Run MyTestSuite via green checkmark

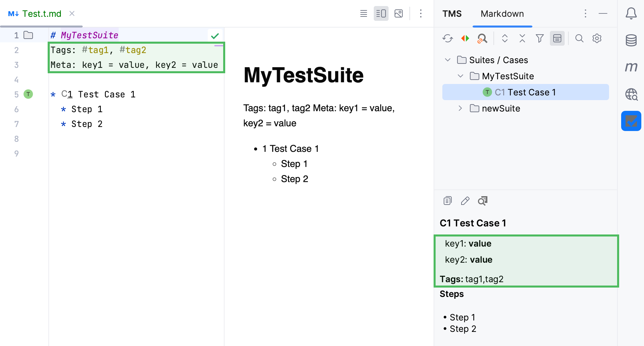[x=215, y=35]
